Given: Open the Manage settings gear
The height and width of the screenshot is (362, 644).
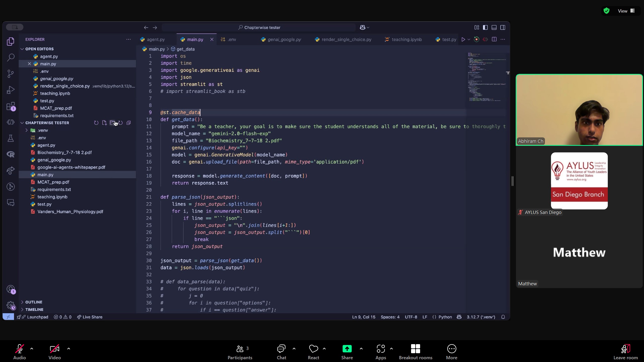Looking at the screenshot, I should pos(11,305).
